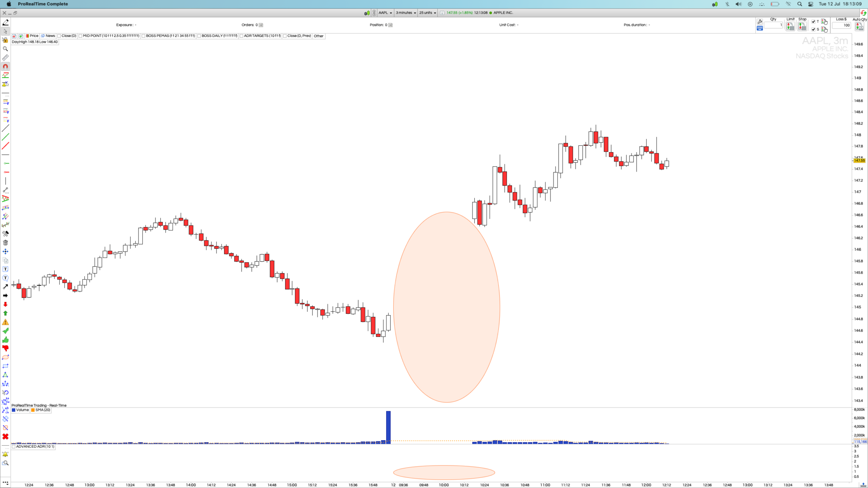
Task: Toggle the ADR TARGETS checkbox
Action: pos(242,36)
